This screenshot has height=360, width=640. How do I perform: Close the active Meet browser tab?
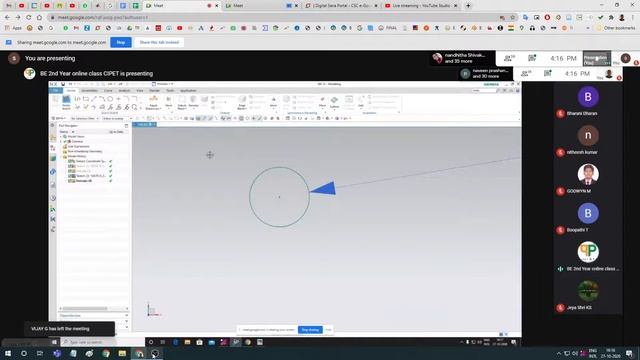pos(217,6)
